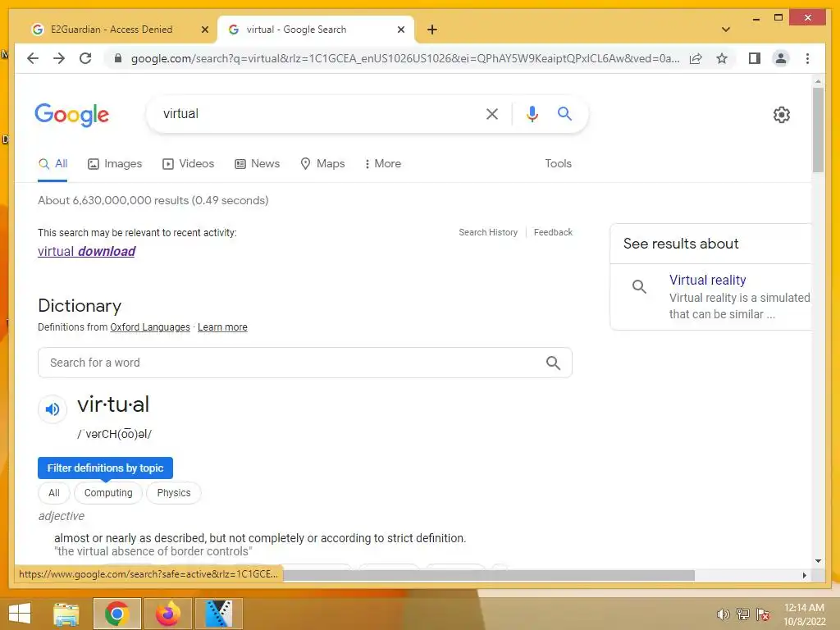Open Chrome three-dot menu
840x630 pixels.
[807, 58]
